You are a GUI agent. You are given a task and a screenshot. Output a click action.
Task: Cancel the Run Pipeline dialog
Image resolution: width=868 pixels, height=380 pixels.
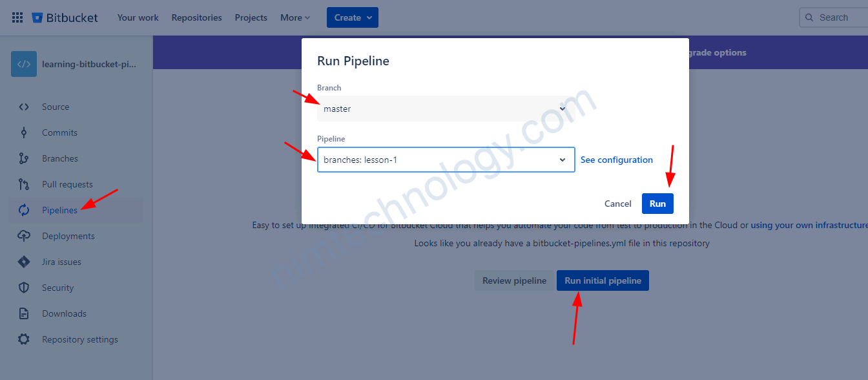pos(617,204)
